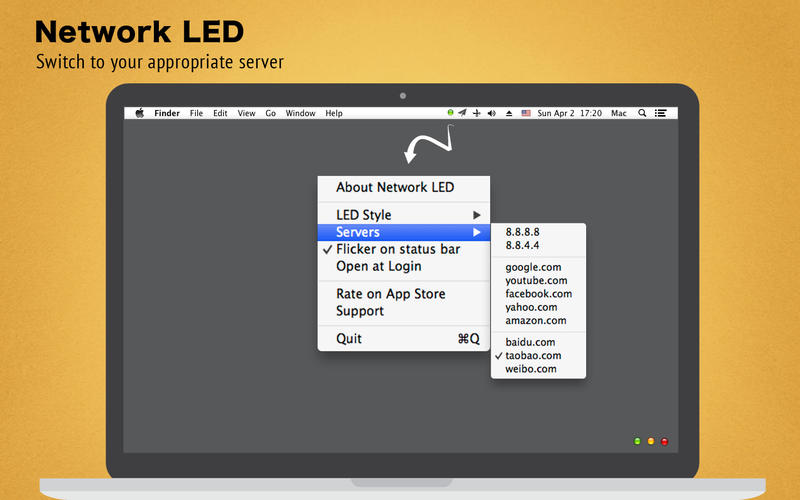800x500 pixels.
Task: Toggle Open at Login option
Action: pyautogui.click(x=404, y=266)
